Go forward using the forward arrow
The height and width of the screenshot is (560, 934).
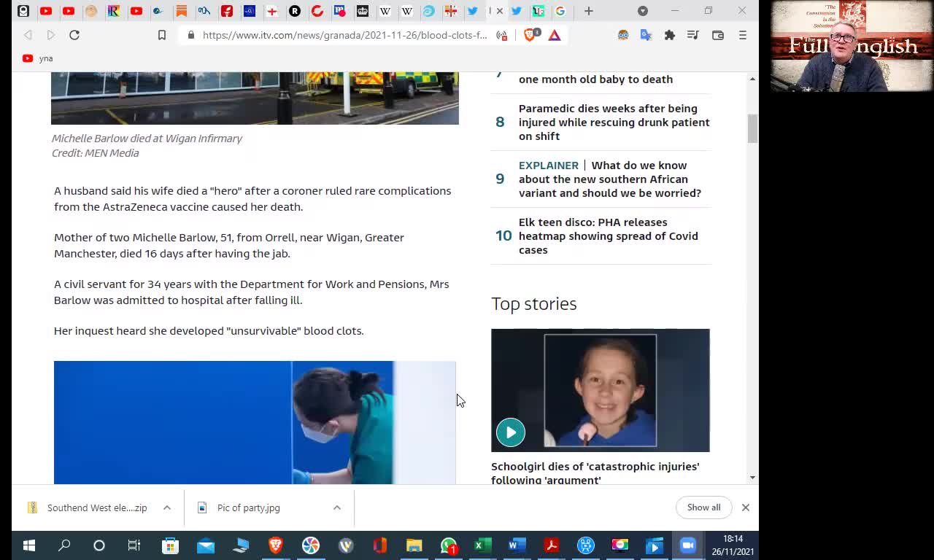(51, 35)
